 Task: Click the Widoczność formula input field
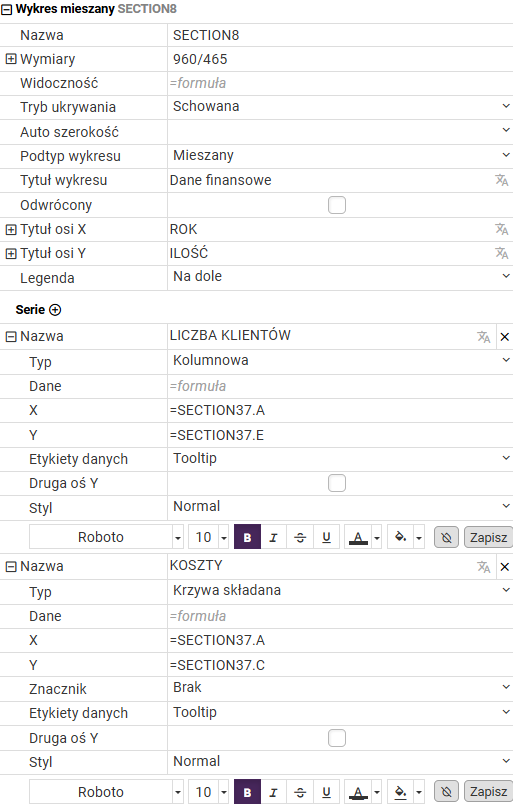(340, 83)
